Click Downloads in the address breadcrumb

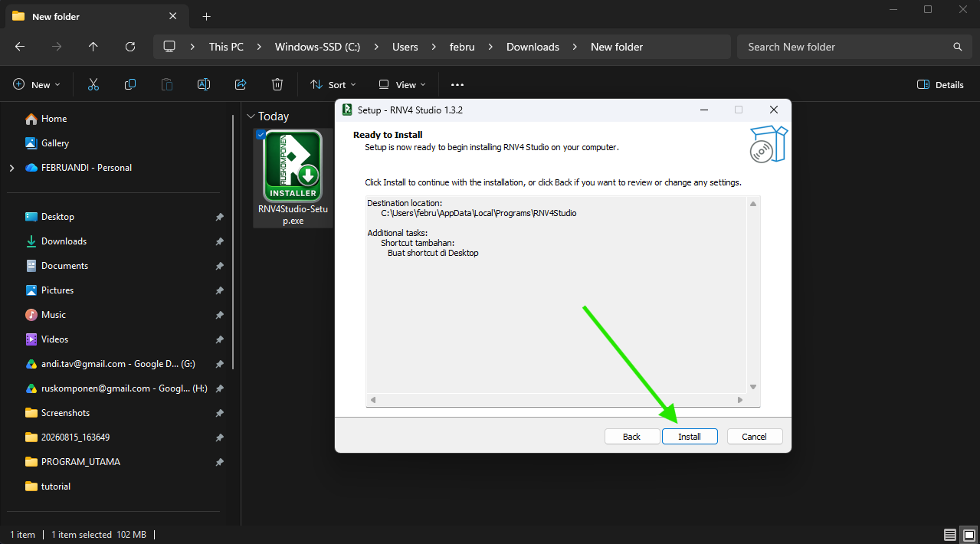[533, 47]
